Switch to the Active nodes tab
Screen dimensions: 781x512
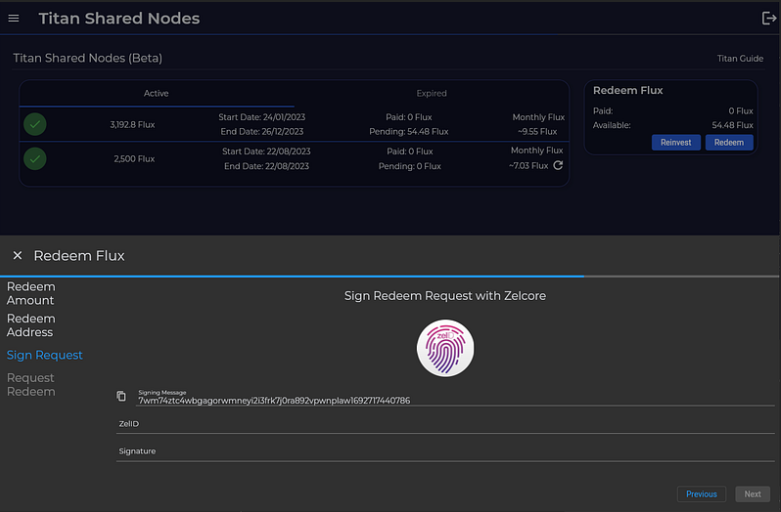coord(156,94)
